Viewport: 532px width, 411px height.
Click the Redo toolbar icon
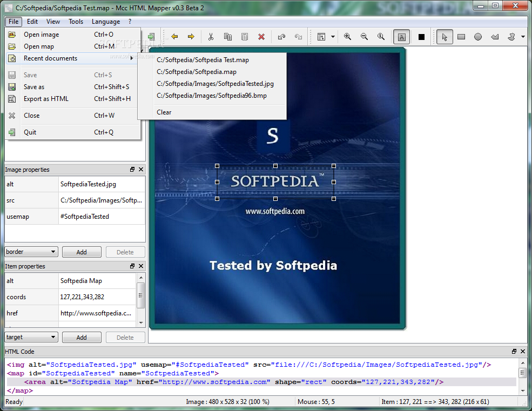298,37
